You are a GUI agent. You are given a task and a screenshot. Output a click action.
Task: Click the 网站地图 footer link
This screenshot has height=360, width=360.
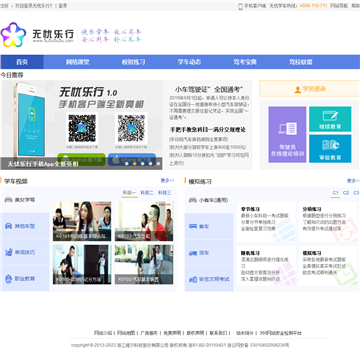pyautogui.click(x=126, y=333)
